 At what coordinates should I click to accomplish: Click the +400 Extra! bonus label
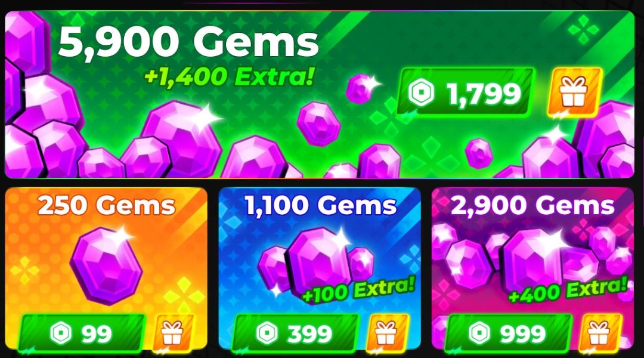pos(568,289)
